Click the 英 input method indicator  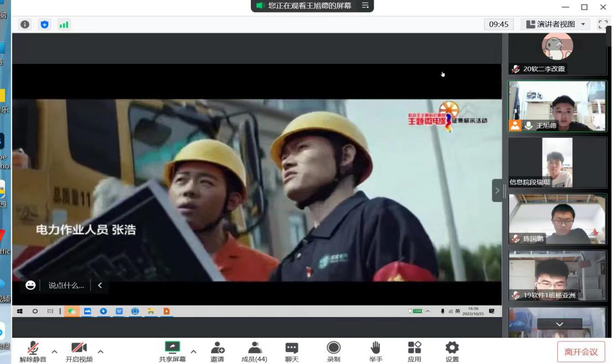(457, 312)
